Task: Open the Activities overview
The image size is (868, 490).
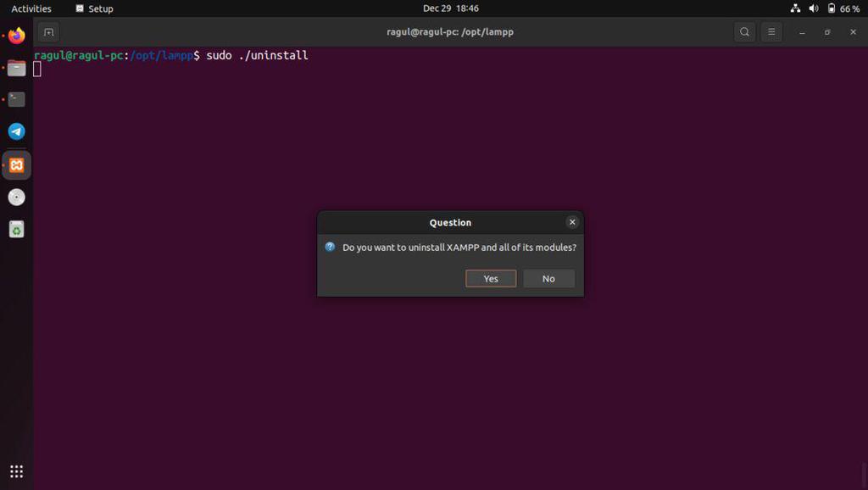Action: [x=31, y=8]
